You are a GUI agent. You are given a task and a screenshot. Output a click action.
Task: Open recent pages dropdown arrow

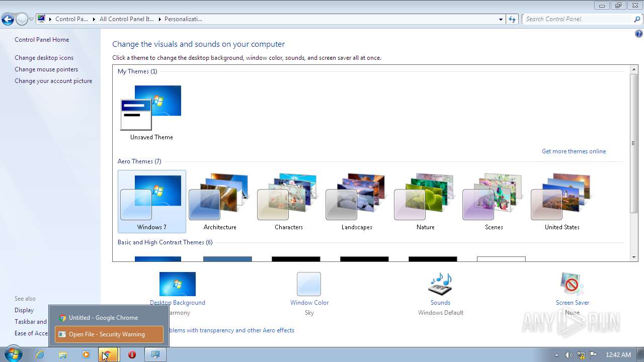click(31, 20)
